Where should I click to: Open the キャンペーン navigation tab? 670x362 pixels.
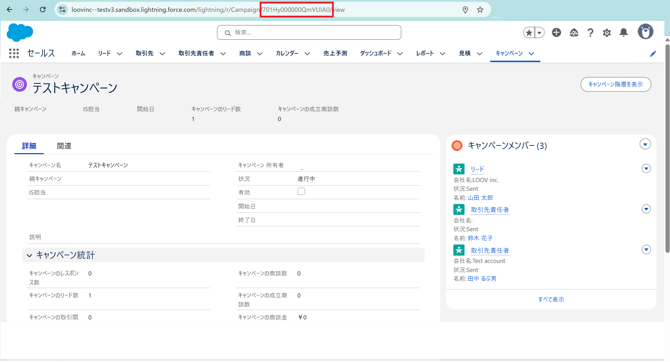(509, 53)
